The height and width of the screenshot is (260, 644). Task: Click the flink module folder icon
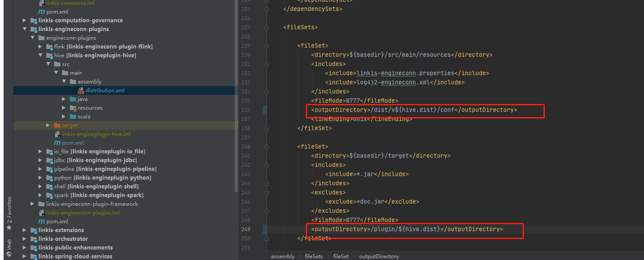[x=49, y=47]
